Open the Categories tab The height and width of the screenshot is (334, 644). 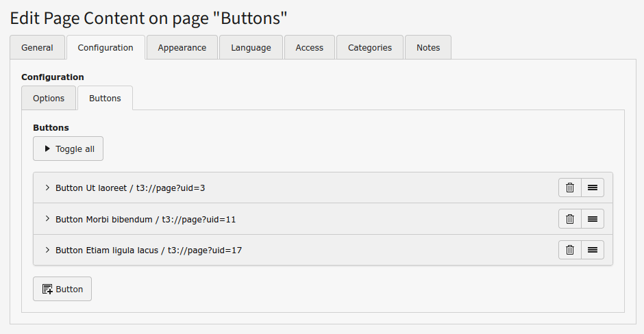pos(369,48)
